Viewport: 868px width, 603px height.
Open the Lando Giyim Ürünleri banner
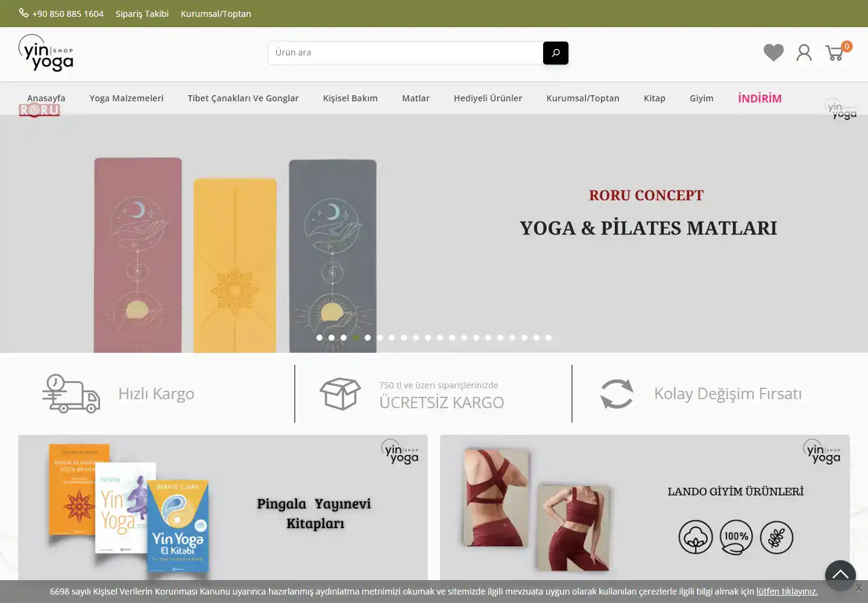[x=645, y=508]
